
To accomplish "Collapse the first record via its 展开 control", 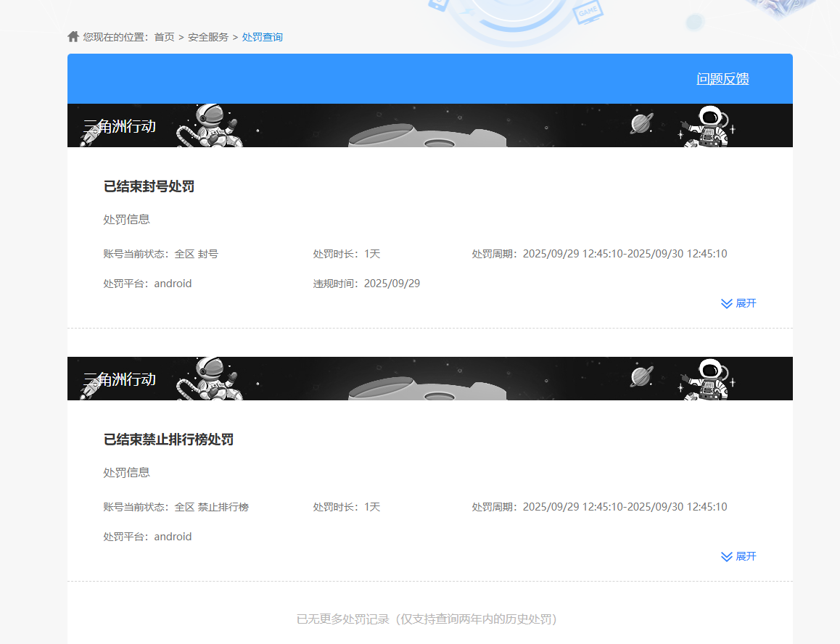I will (x=738, y=303).
